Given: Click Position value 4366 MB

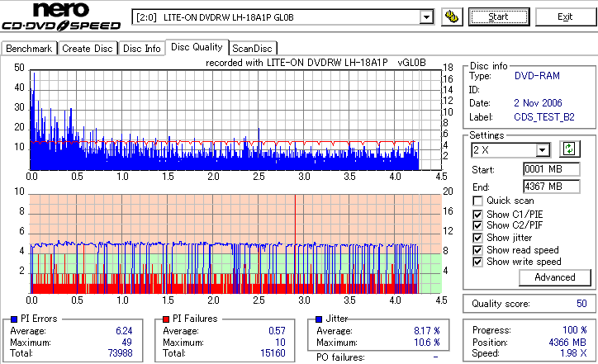Looking at the screenshot, I should tap(567, 343).
